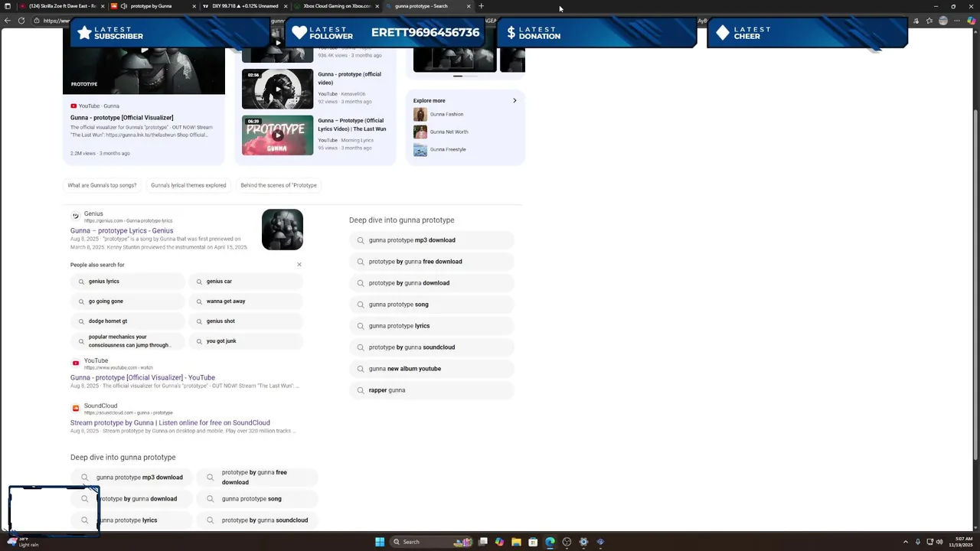The height and width of the screenshot is (551, 980).
Task: Select the What are Gunna's top songs? chip
Action: [102, 185]
